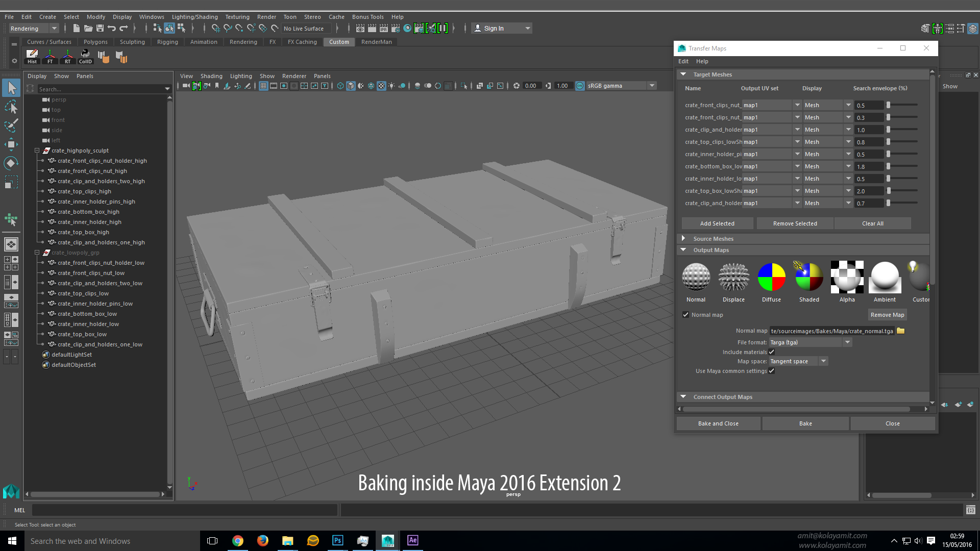Image resolution: width=980 pixels, height=551 pixels.
Task: Click the Bake button
Action: (x=805, y=423)
